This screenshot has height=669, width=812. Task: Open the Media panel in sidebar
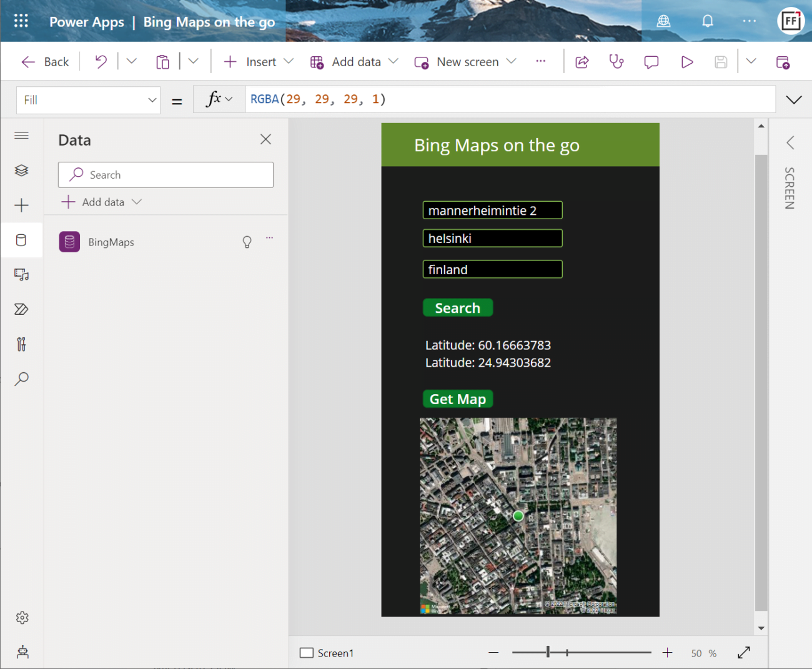(22, 274)
